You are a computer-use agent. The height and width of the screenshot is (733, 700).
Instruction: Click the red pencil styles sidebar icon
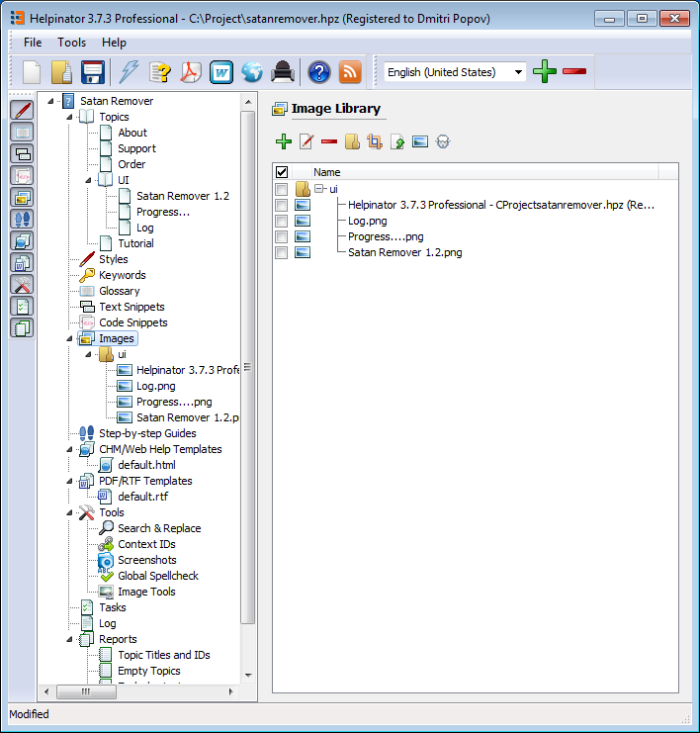click(22, 111)
